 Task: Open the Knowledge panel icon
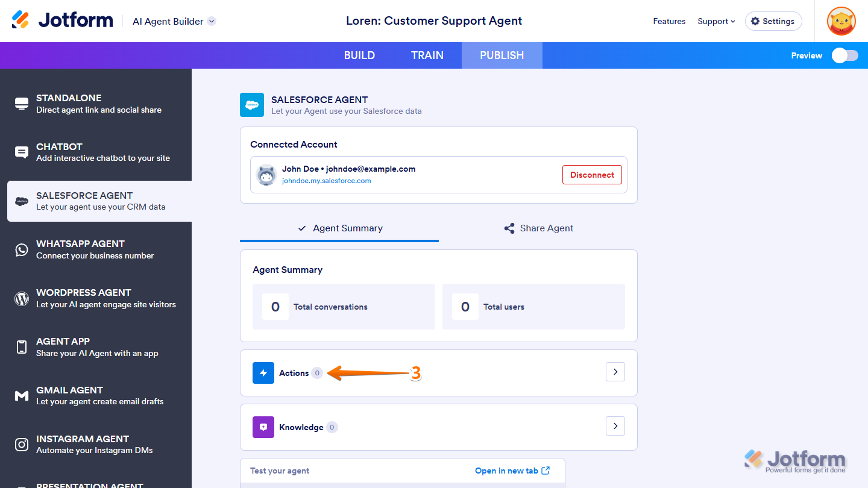pos(263,427)
